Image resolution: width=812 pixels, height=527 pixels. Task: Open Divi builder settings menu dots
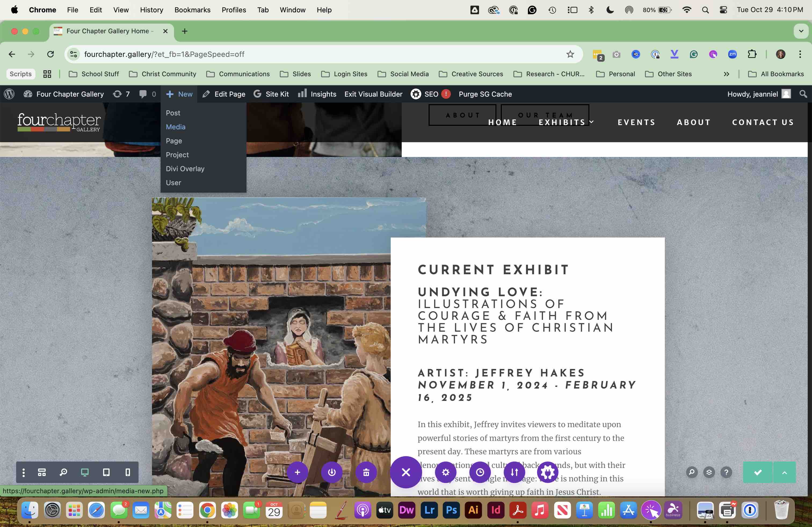23,473
